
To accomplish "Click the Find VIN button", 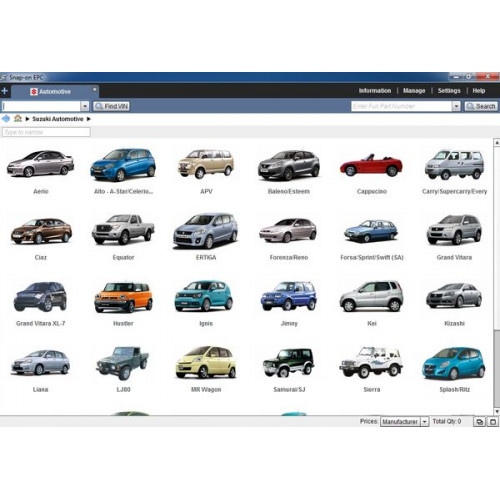I will click(x=111, y=106).
